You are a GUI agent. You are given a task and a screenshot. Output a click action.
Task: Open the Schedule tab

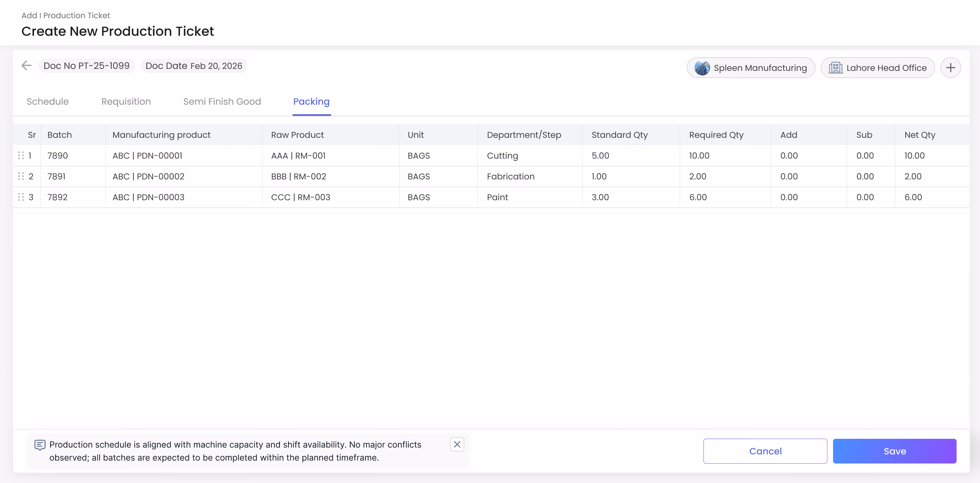[x=47, y=101]
